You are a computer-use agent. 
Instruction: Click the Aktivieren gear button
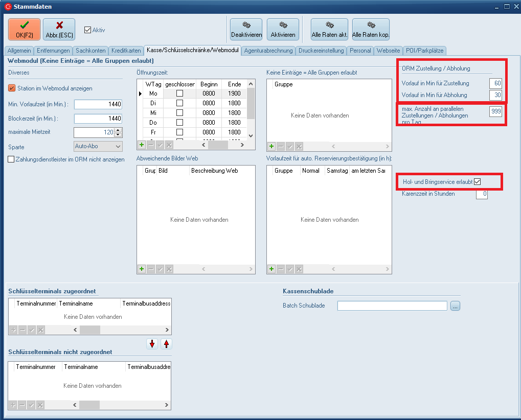tap(283, 29)
